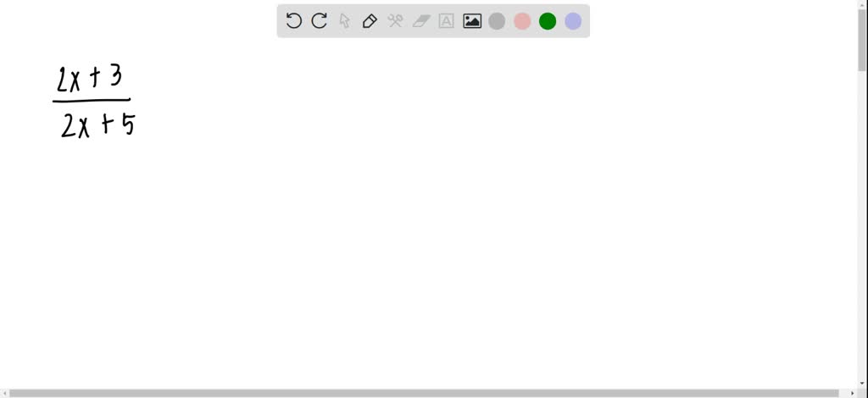868x398 pixels.
Task: Click the handwritten numerator 2x + 3
Action: (89, 79)
